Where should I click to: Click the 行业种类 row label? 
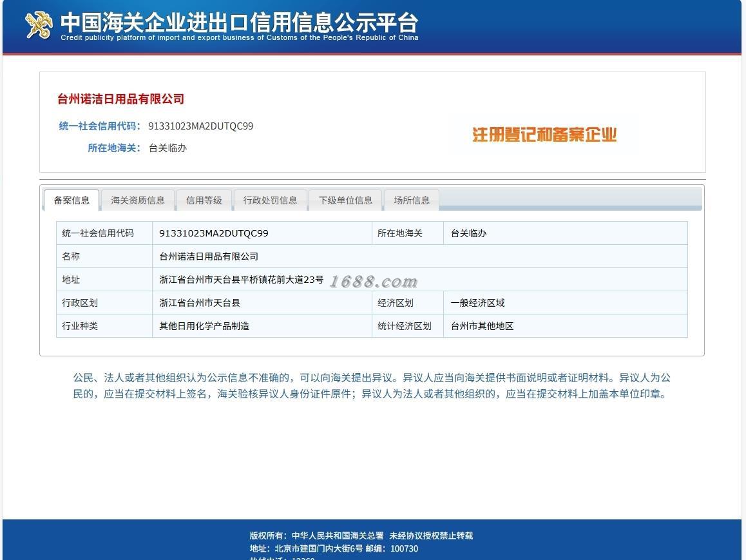point(104,326)
